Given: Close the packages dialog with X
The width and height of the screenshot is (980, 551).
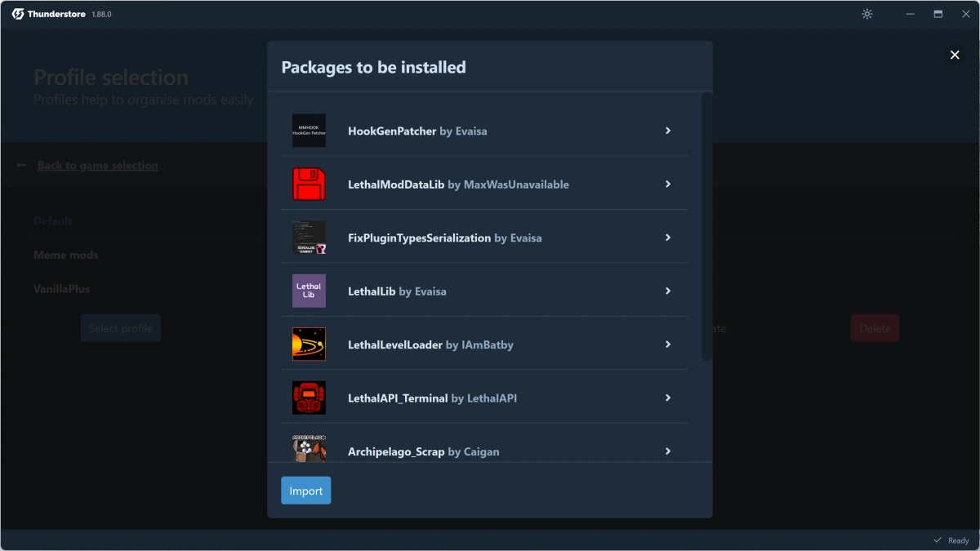Looking at the screenshot, I should click(954, 55).
